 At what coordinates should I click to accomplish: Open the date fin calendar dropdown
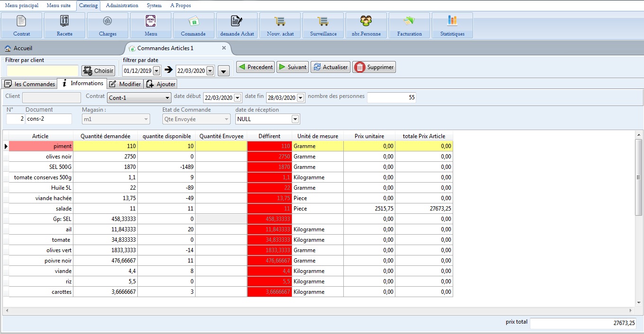(301, 98)
